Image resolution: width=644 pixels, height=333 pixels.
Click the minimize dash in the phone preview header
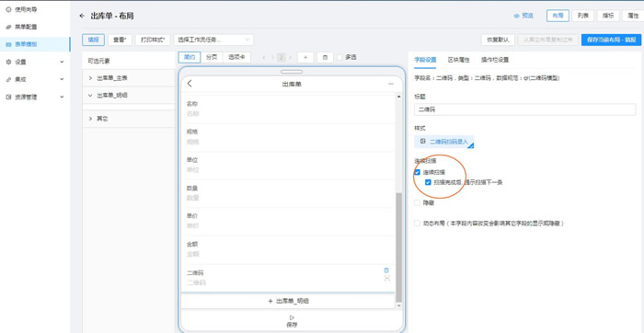pos(391,84)
